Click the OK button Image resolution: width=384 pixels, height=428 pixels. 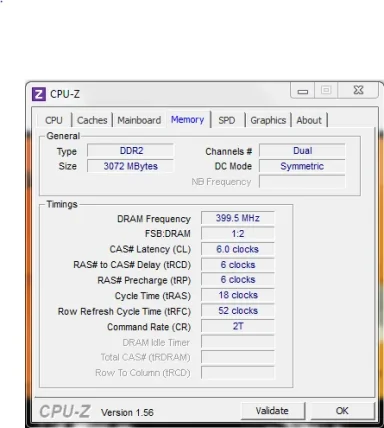342,411
